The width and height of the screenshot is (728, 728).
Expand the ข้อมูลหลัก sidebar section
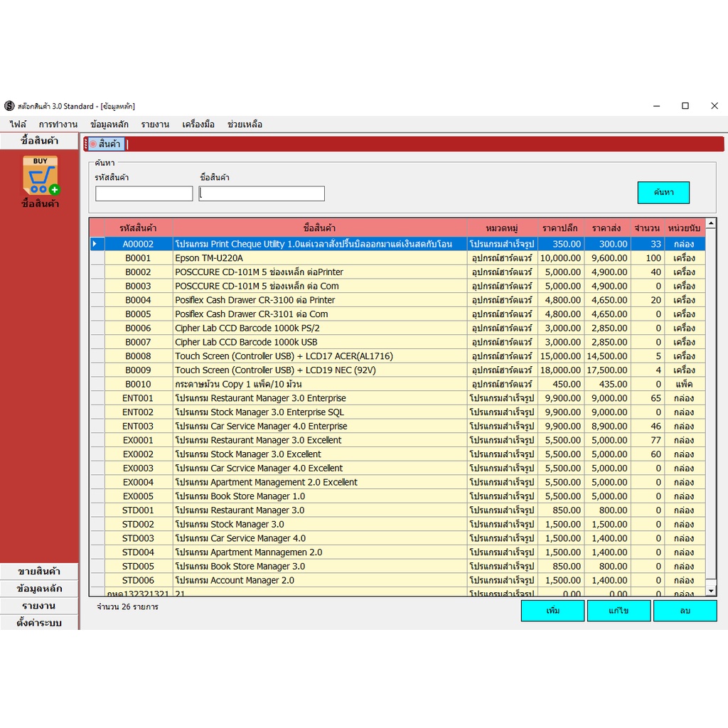click(40, 589)
